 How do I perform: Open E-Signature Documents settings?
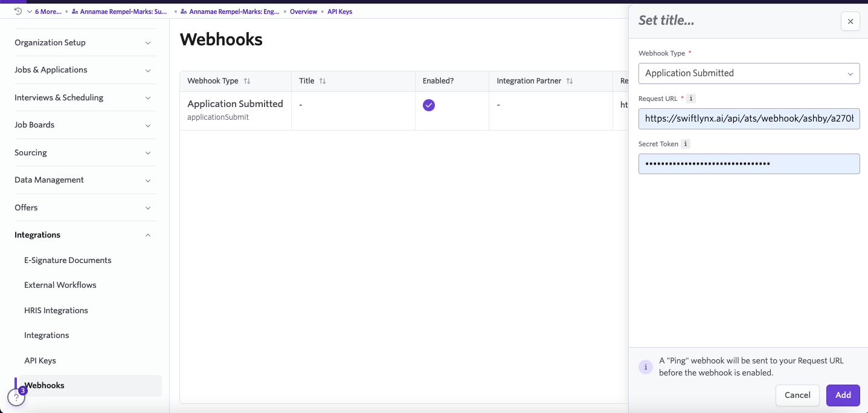point(68,260)
